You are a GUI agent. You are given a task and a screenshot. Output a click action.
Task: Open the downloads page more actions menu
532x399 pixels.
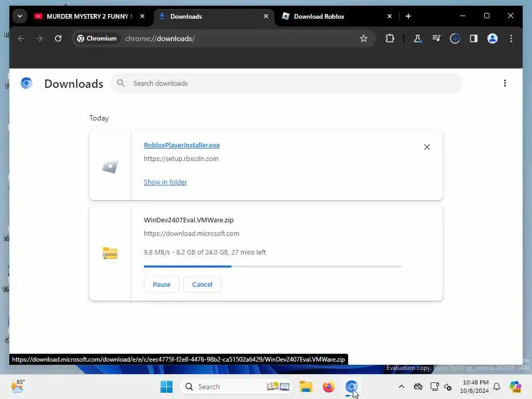click(x=505, y=83)
